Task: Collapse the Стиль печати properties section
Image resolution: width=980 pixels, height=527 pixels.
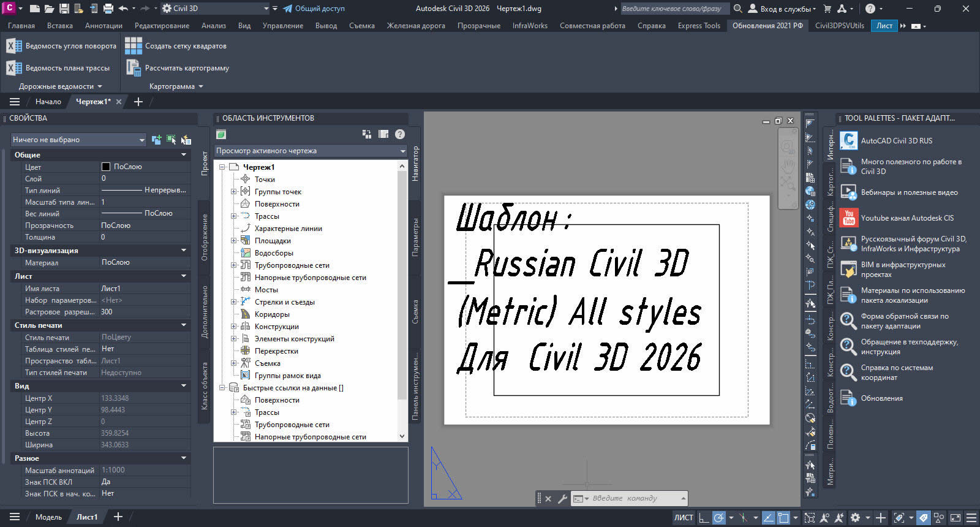Action: coord(184,325)
